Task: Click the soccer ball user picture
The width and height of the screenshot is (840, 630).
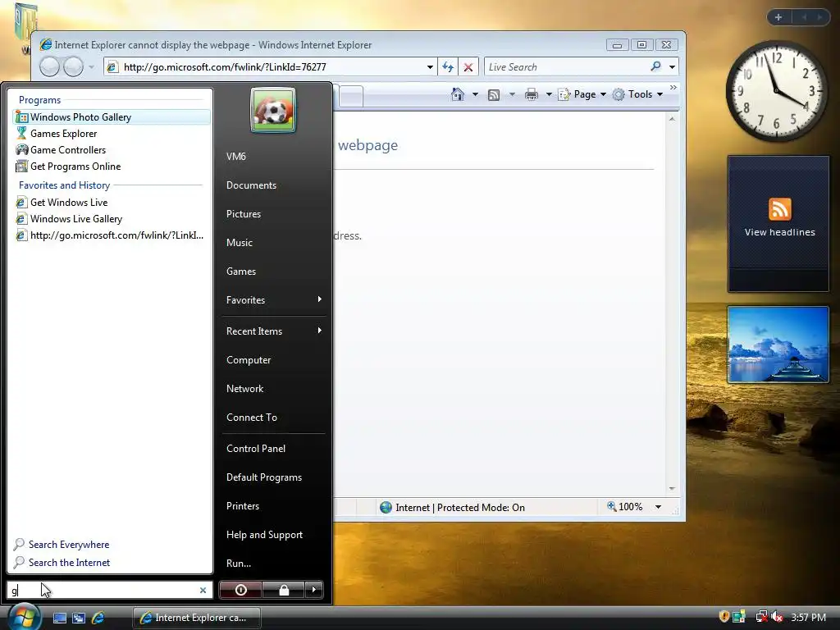Action: coord(273,110)
